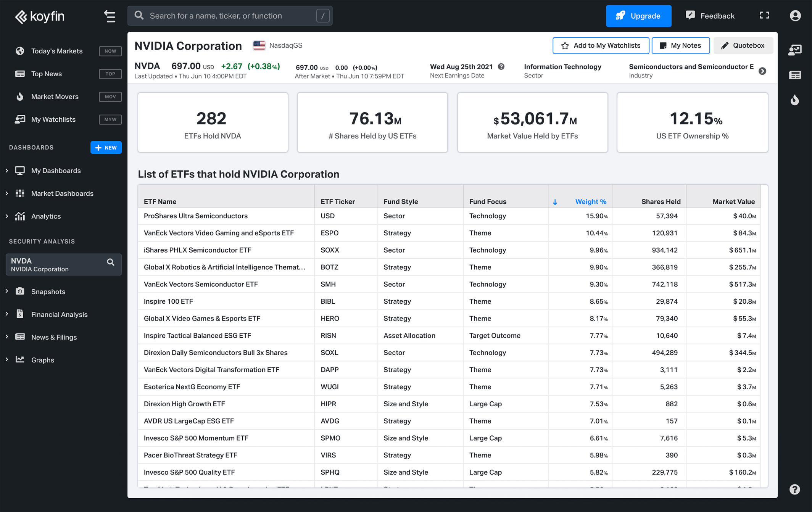The width and height of the screenshot is (812, 512).
Task: Select the Today's Markets globe icon
Action: [20, 51]
